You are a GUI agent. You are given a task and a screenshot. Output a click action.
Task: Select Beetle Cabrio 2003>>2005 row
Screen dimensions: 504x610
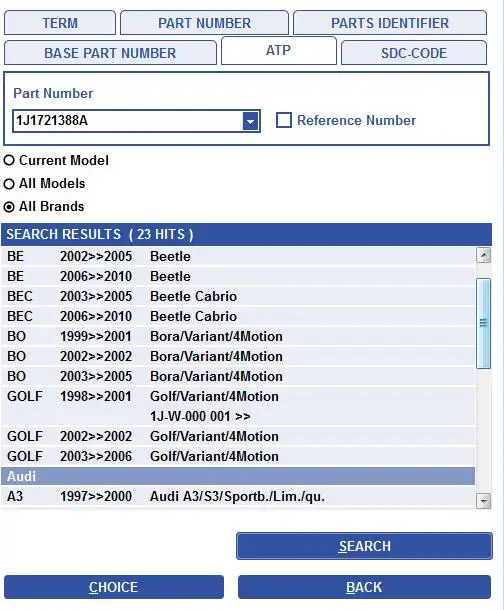(238, 296)
